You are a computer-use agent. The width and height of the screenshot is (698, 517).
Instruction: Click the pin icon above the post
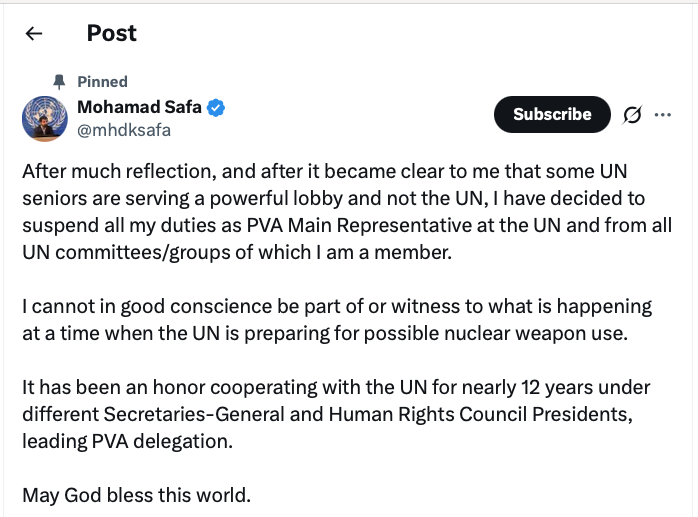point(59,81)
